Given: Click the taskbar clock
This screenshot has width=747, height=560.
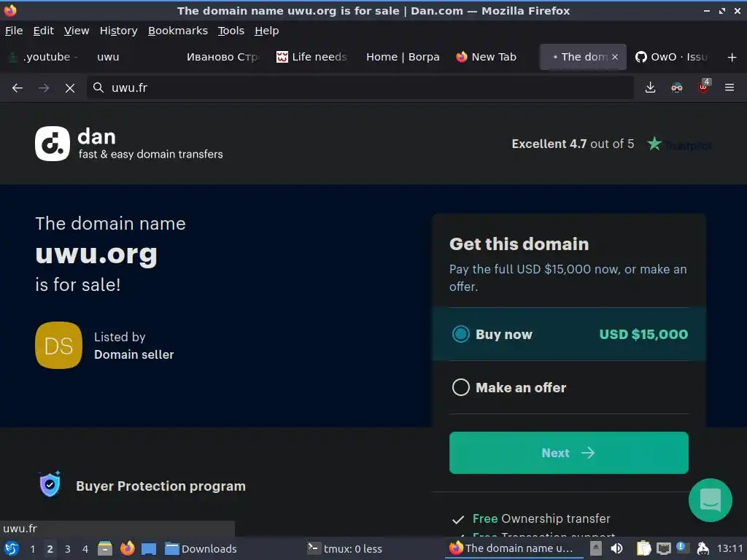Looking at the screenshot, I should (729, 549).
